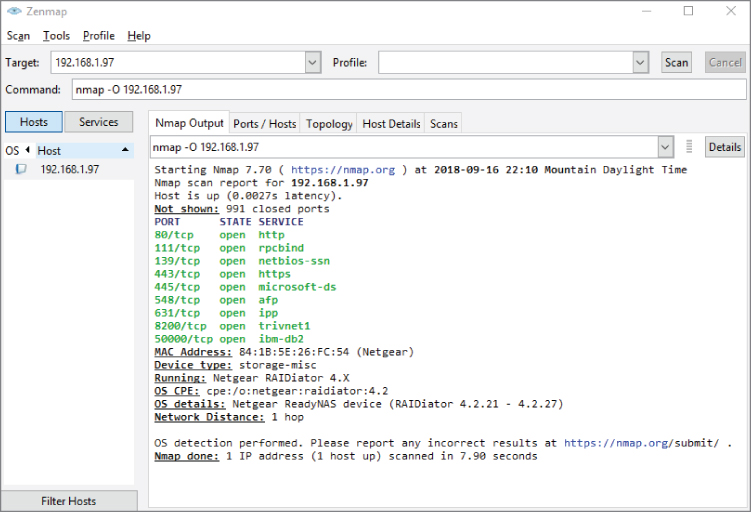This screenshot has height=512, width=751.
Task: Open the nmap.org/submit/ link
Action: [641, 443]
